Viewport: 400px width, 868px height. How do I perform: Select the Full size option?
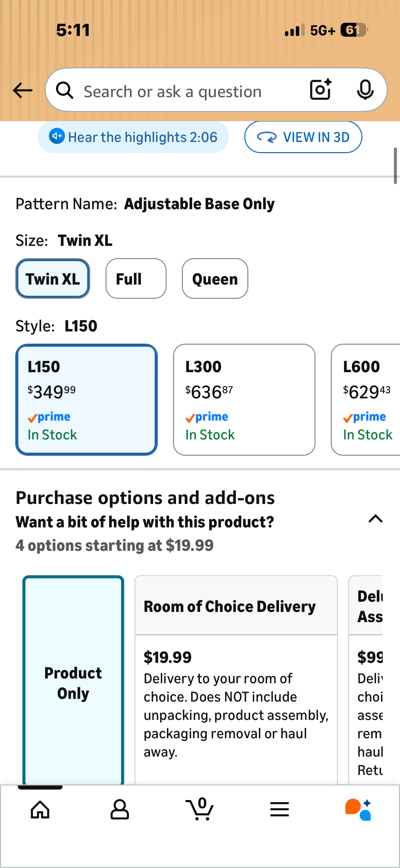pyautogui.click(x=136, y=279)
